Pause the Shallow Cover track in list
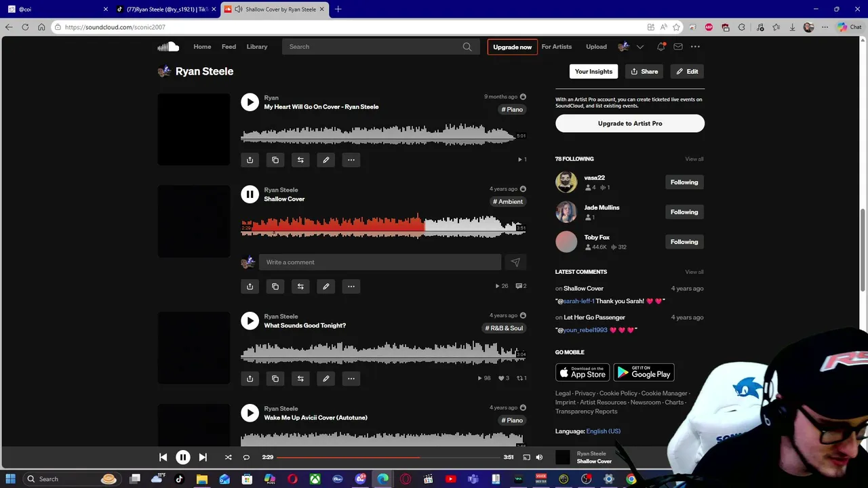 click(x=250, y=194)
